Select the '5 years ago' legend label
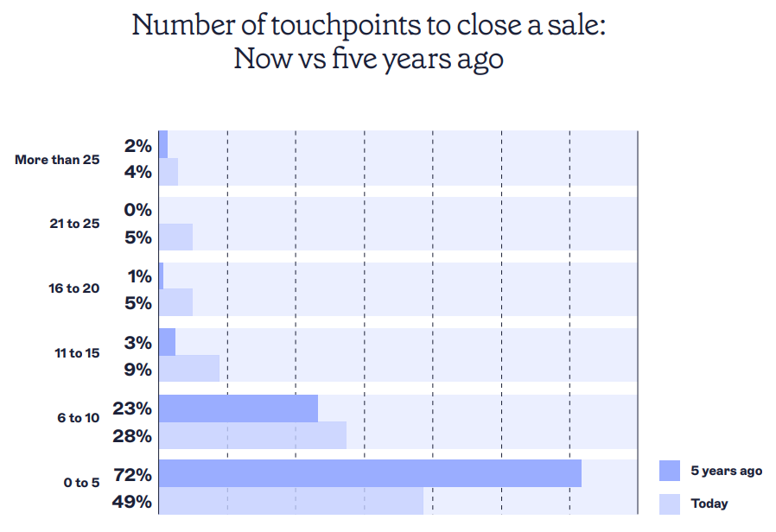This screenshot has width=776, height=532. [726, 471]
